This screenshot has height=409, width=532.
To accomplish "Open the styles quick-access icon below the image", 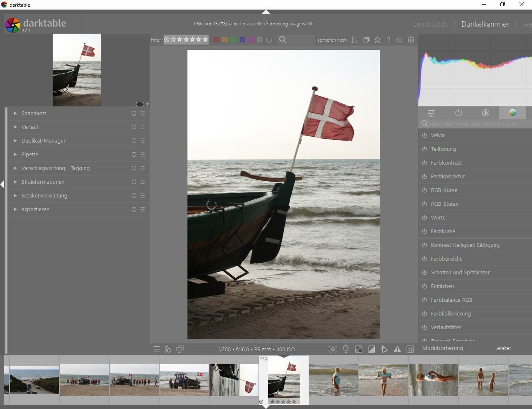I will pos(168,349).
